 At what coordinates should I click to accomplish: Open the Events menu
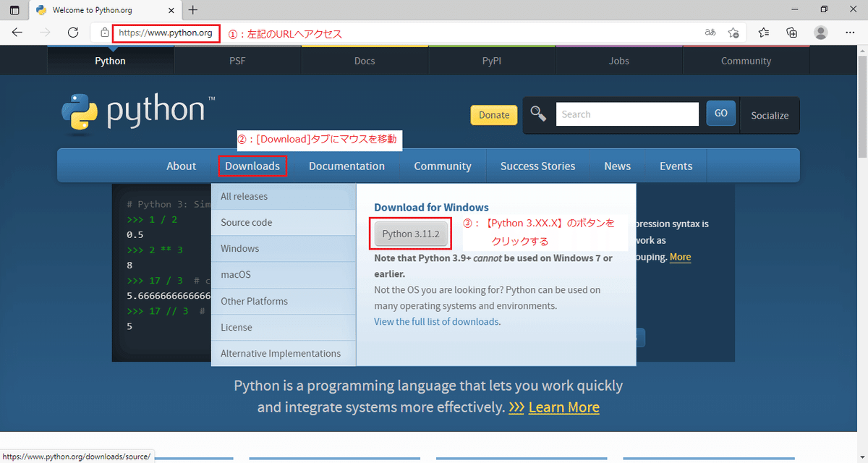[676, 166]
